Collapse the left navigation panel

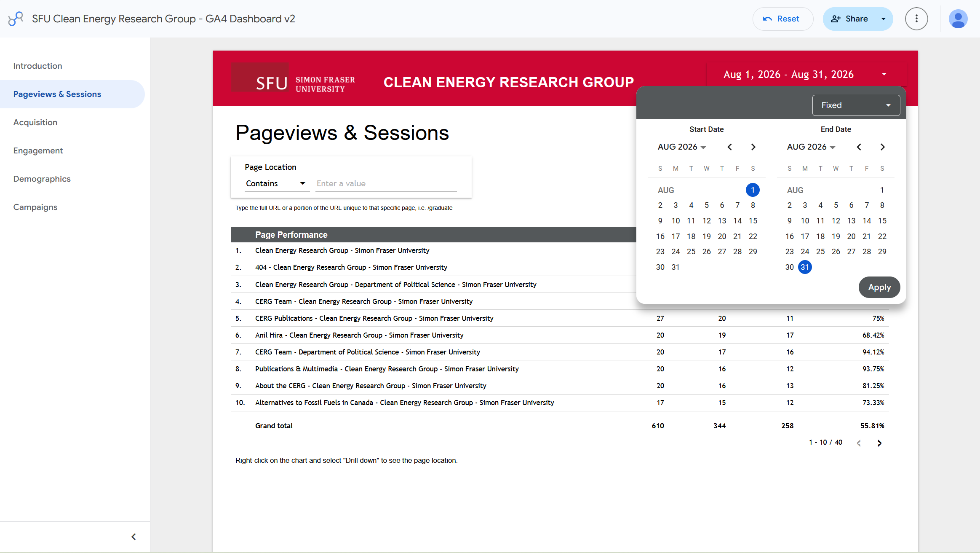click(134, 537)
